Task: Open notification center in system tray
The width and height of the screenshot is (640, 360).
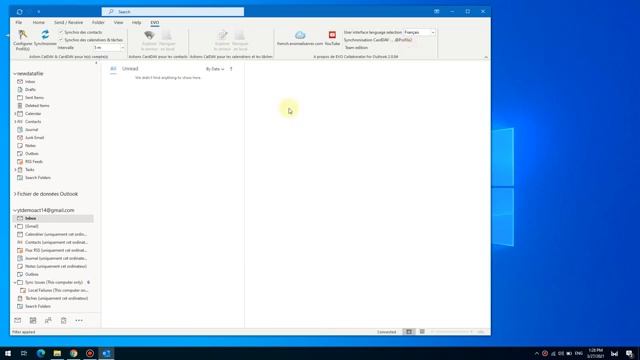Action: [x=629, y=353]
